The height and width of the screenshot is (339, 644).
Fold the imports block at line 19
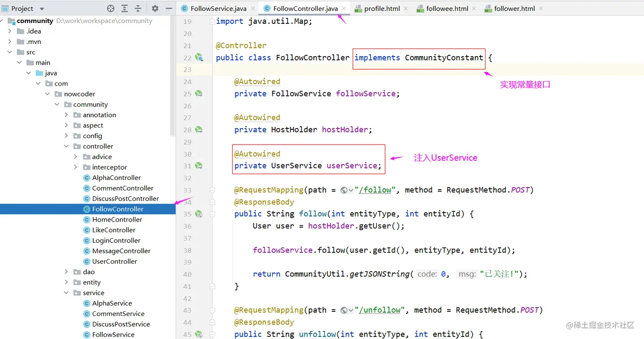(212, 21)
